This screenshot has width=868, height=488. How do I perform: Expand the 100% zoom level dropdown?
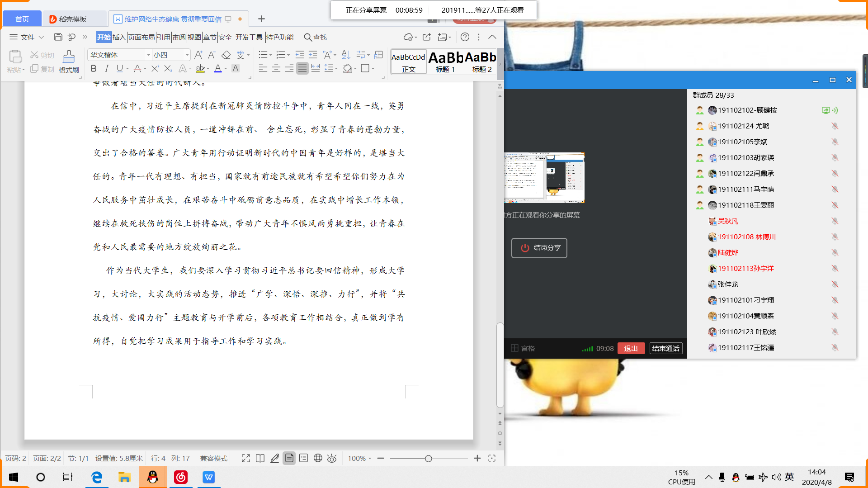click(359, 458)
